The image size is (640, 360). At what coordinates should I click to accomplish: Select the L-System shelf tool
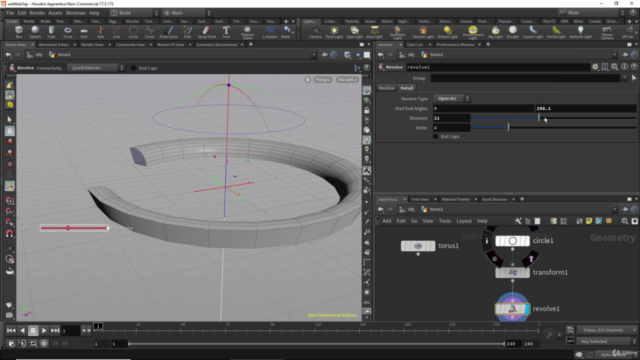[270, 32]
